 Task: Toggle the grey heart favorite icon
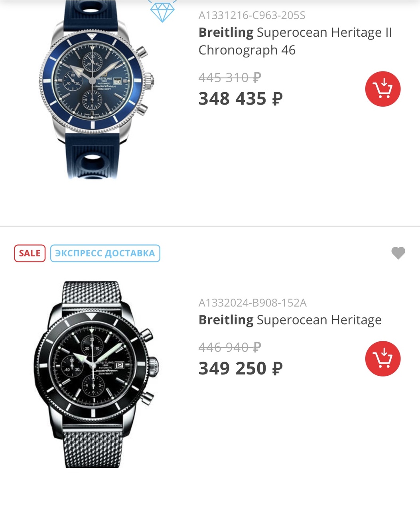[398, 253]
